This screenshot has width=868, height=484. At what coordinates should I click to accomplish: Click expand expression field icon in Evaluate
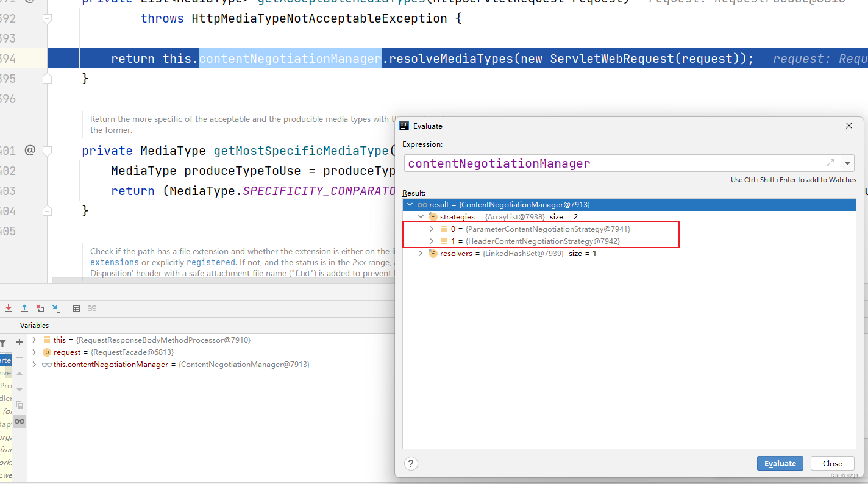(x=830, y=163)
